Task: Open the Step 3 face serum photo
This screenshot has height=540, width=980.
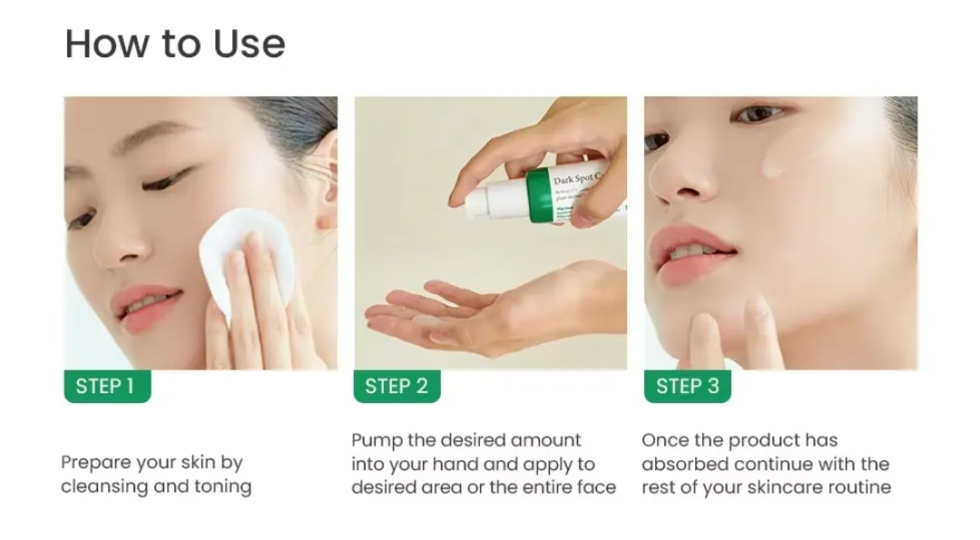Action: coord(780,232)
